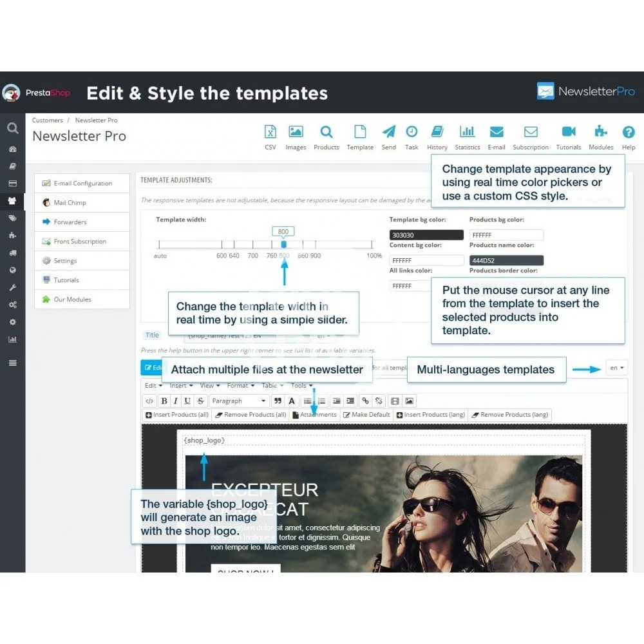Toggle bold formatting in editor

pyautogui.click(x=164, y=401)
